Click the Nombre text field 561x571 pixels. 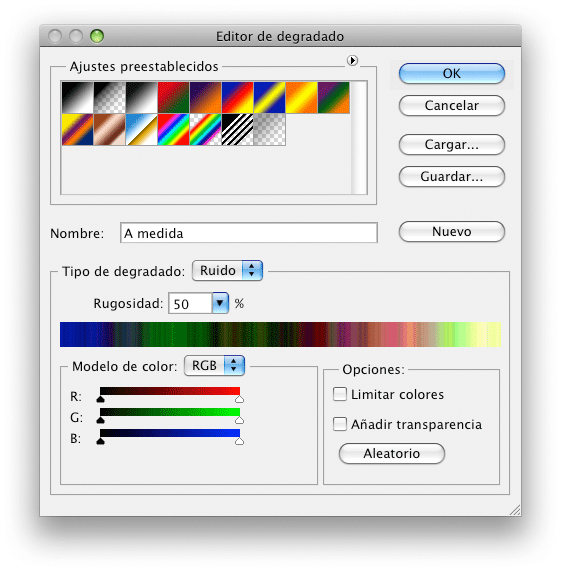click(x=249, y=233)
